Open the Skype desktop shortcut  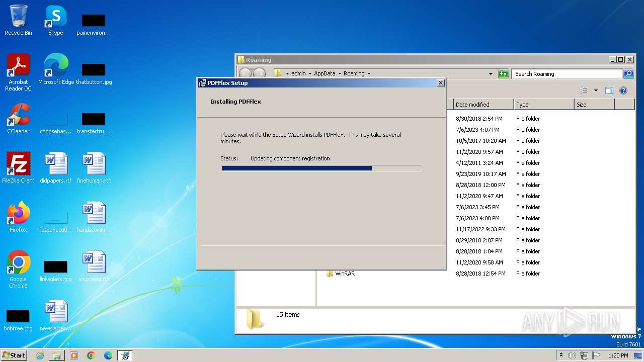pos(55,20)
